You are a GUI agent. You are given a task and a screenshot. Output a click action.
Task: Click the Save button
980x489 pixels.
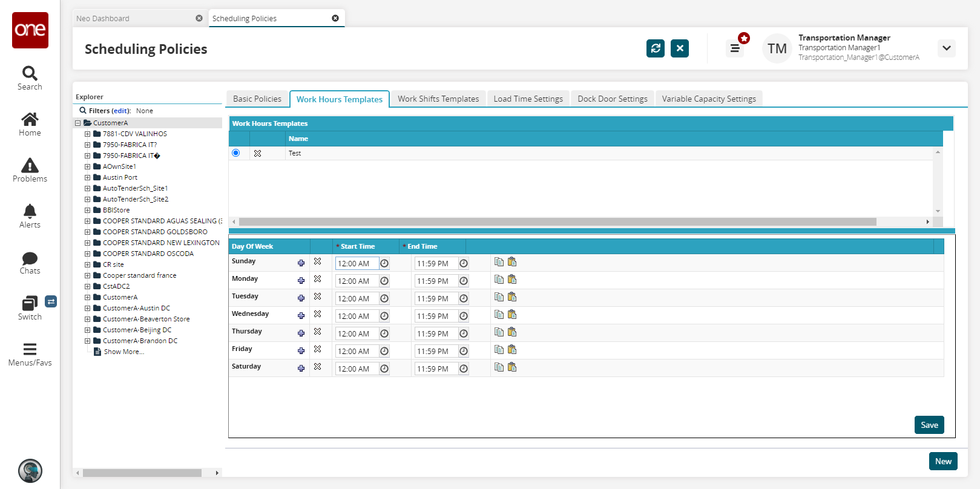click(929, 425)
